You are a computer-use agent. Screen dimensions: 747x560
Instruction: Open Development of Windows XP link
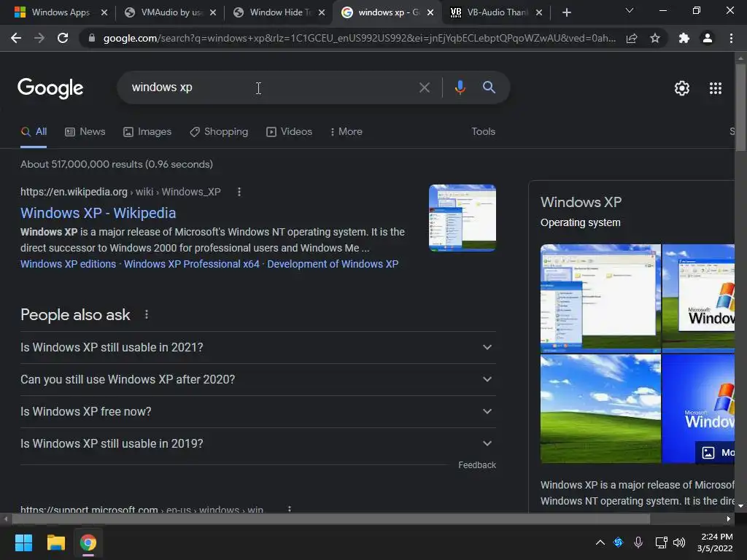tap(333, 264)
